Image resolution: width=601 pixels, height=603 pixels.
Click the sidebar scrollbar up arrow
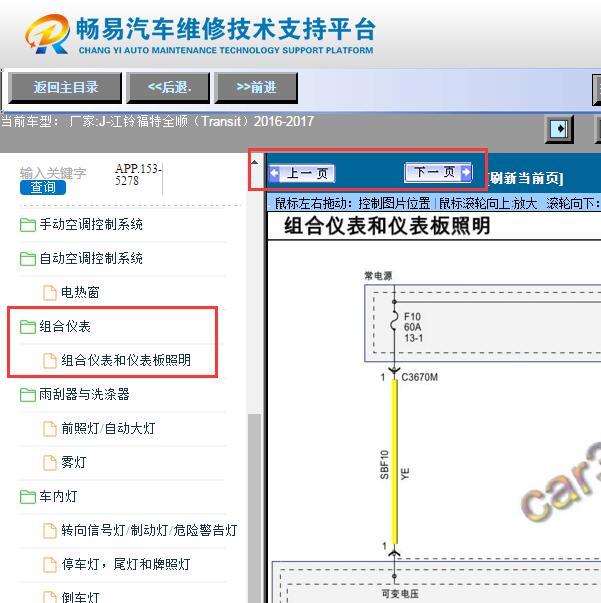[255, 162]
